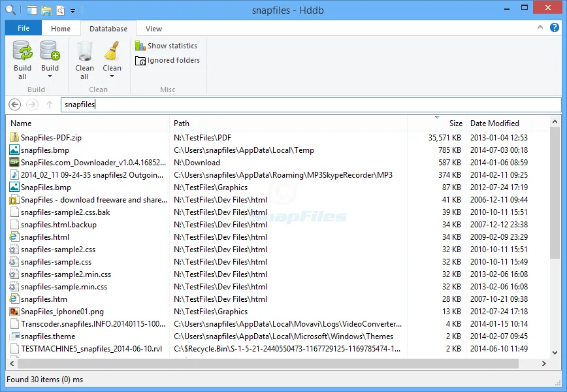Click the Build all database icon
Image resolution: width=567 pixels, height=392 pixels.
tap(22, 50)
